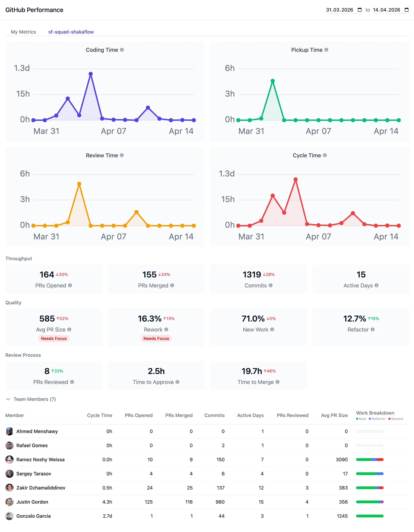Click the info icon next to Rework

click(x=166, y=329)
